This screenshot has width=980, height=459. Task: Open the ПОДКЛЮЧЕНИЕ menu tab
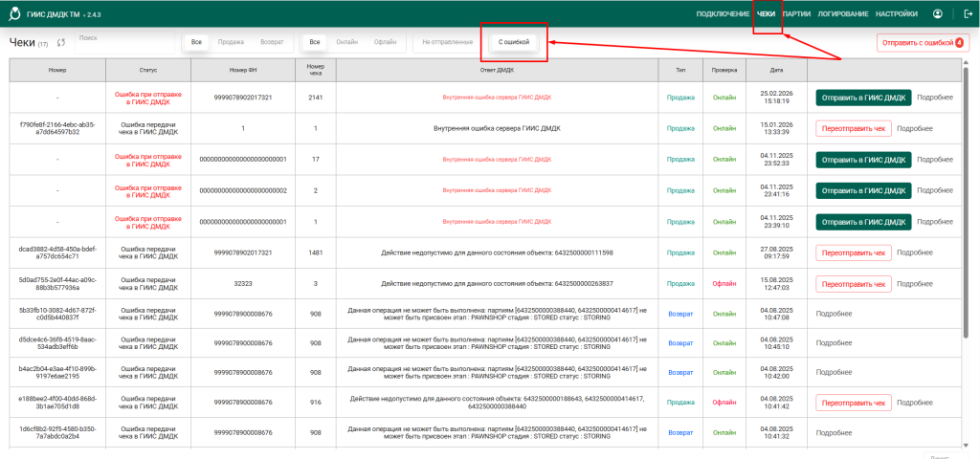tap(723, 14)
